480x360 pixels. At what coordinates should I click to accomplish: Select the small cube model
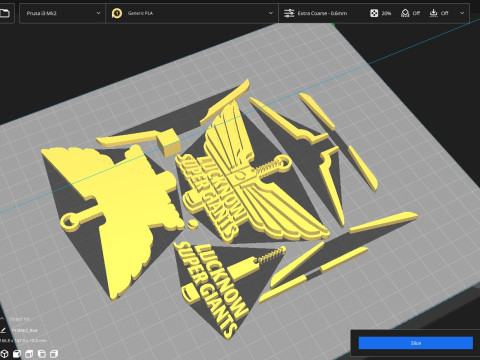pos(169,143)
